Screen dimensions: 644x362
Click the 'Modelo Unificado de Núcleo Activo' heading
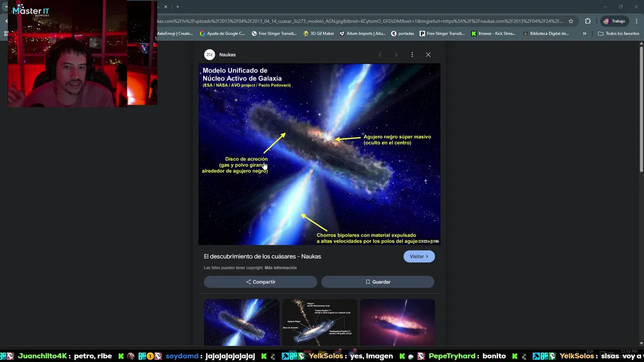(x=242, y=74)
